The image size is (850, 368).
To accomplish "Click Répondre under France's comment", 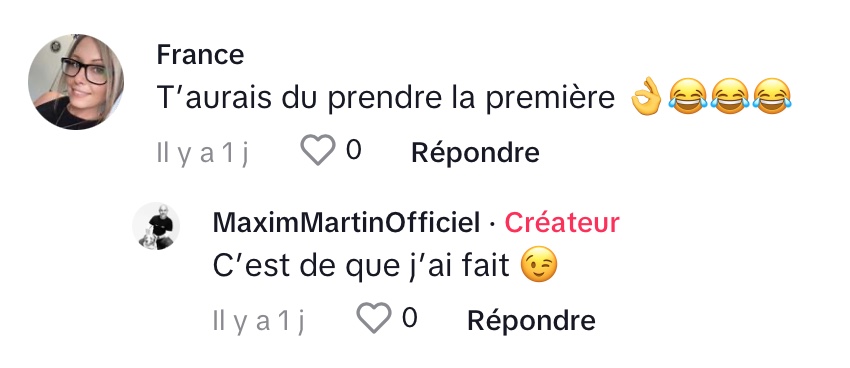I will 475,153.
